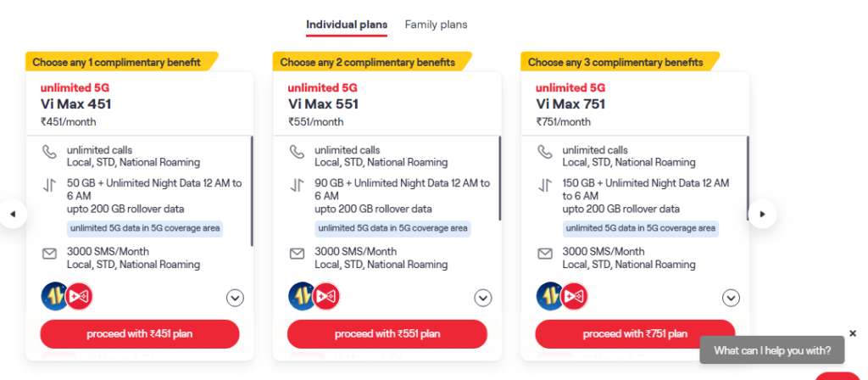Proceed with the ₹751 plan
868x380 pixels.
click(x=635, y=334)
